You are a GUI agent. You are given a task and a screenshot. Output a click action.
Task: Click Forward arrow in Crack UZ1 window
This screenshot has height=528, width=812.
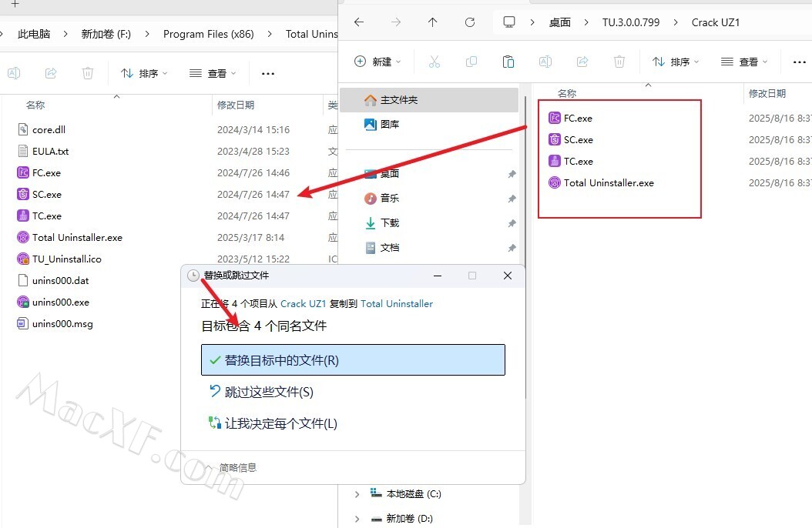point(396,22)
